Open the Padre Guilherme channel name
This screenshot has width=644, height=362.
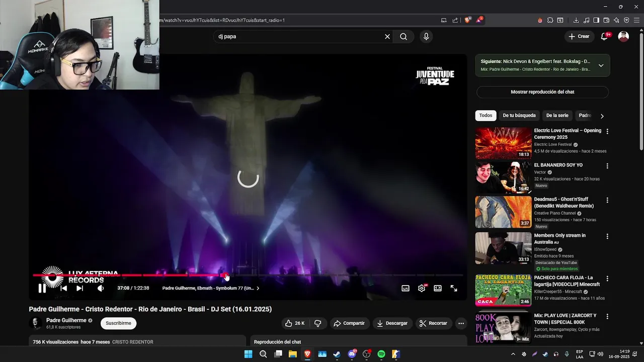pos(66,320)
